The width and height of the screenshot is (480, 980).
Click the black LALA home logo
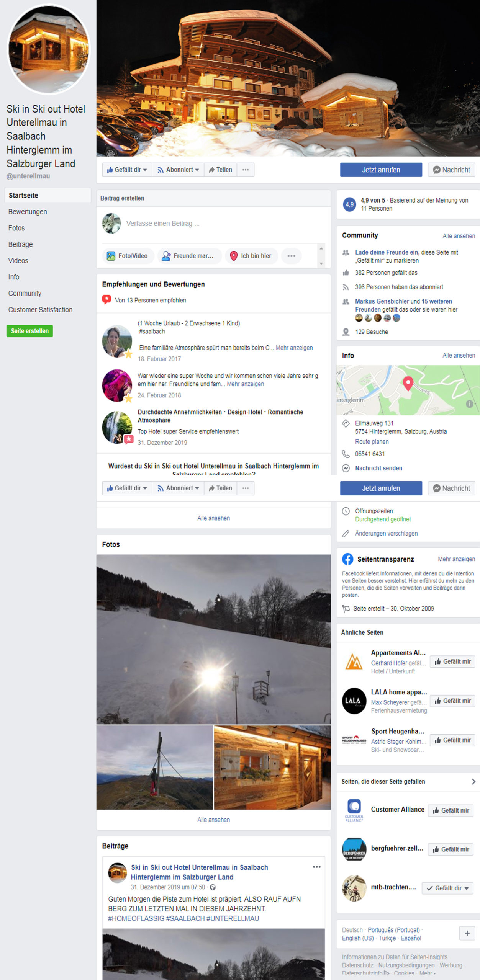point(354,701)
